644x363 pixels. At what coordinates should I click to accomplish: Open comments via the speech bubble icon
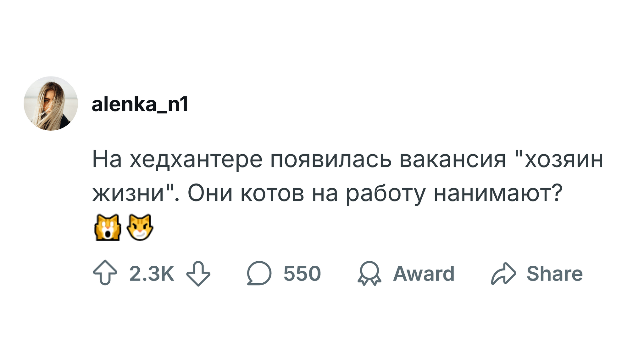(259, 273)
